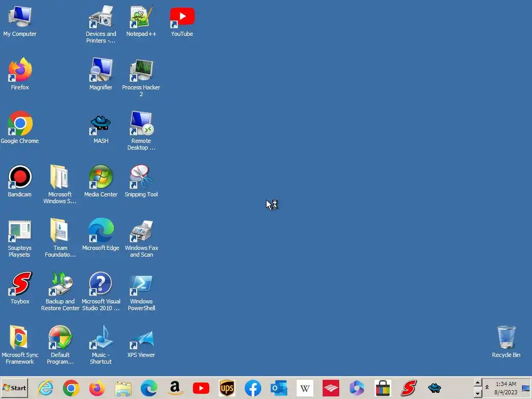Open the Snipping Tool

click(141, 181)
